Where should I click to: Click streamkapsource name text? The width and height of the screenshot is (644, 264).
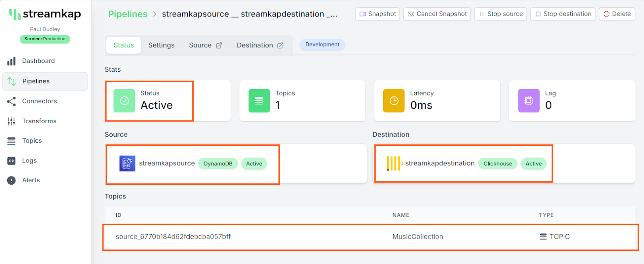point(167,163)
